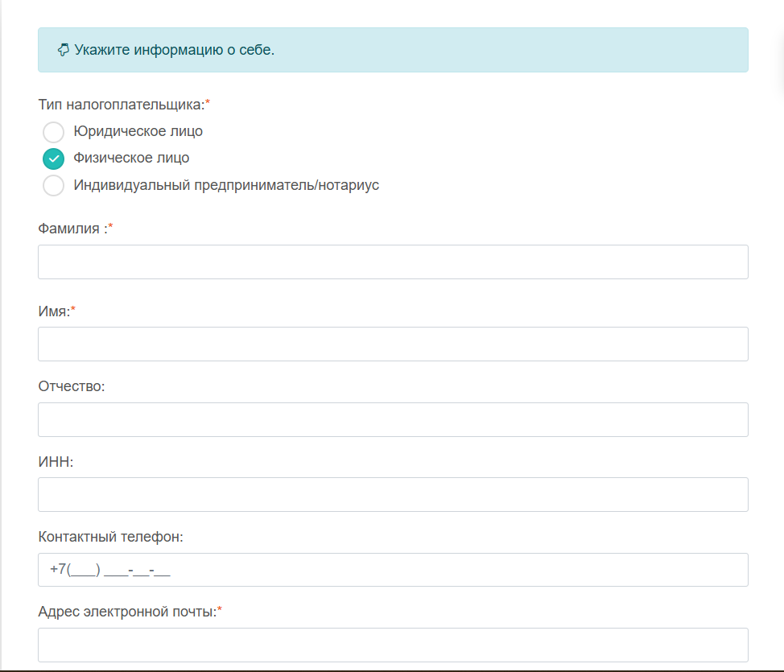Click the 'ИНН' field label
The width and height of the screenshot is (784, 672).
[x=56, y=461]
